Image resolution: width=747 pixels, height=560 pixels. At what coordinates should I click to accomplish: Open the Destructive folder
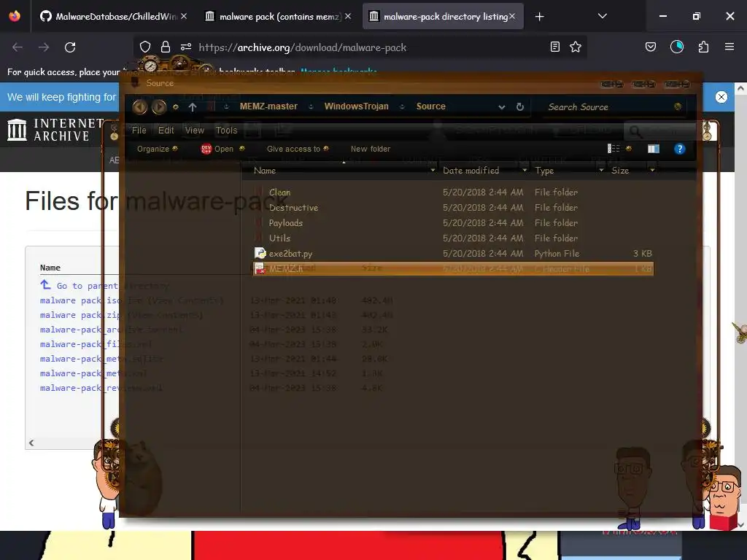pyautogui.click(x=293, y=208)
